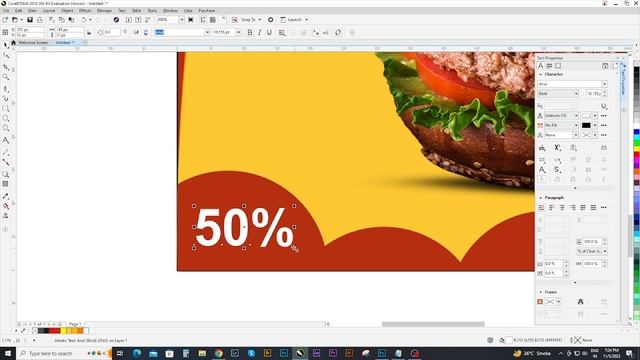Select the Transparency tool in the toolbox
The width and height of the screenshot is (640, 360).
6,184
